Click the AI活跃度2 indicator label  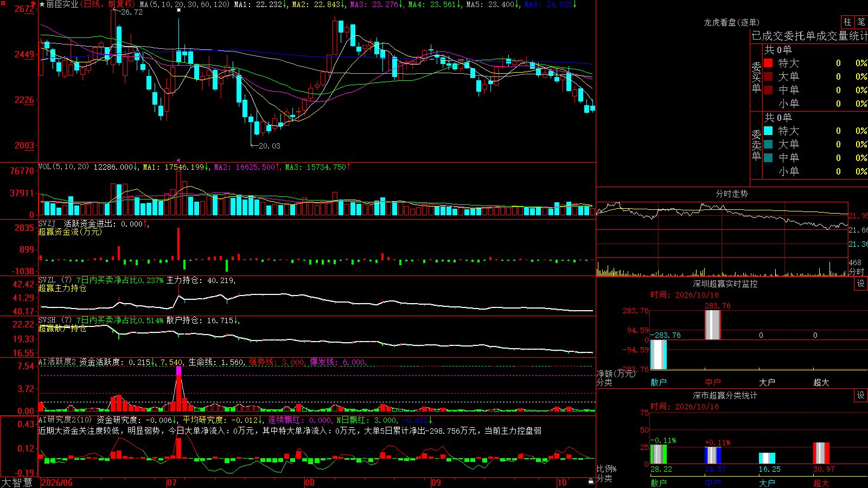coord(57,362)
